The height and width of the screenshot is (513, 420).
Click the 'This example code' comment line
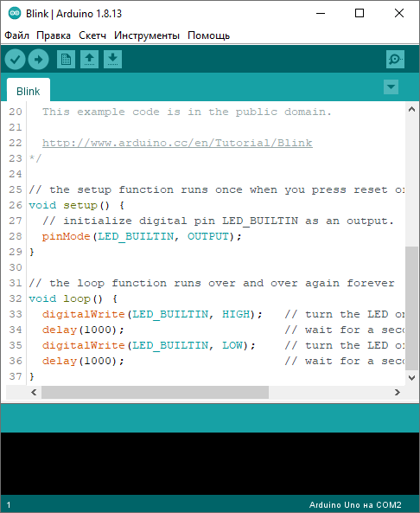(x=187, y=112)
